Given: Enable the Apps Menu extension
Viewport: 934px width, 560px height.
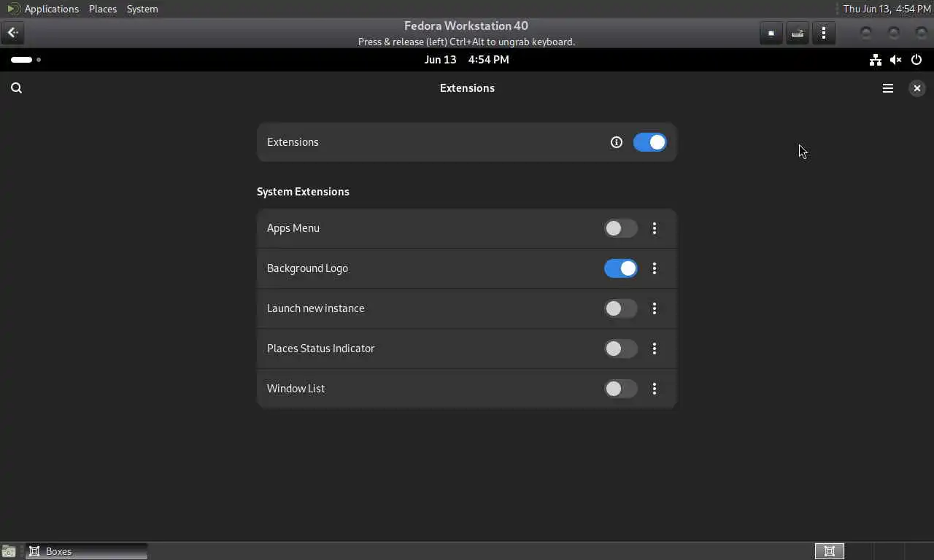Looking at the screenshot, I should point(621,228).
